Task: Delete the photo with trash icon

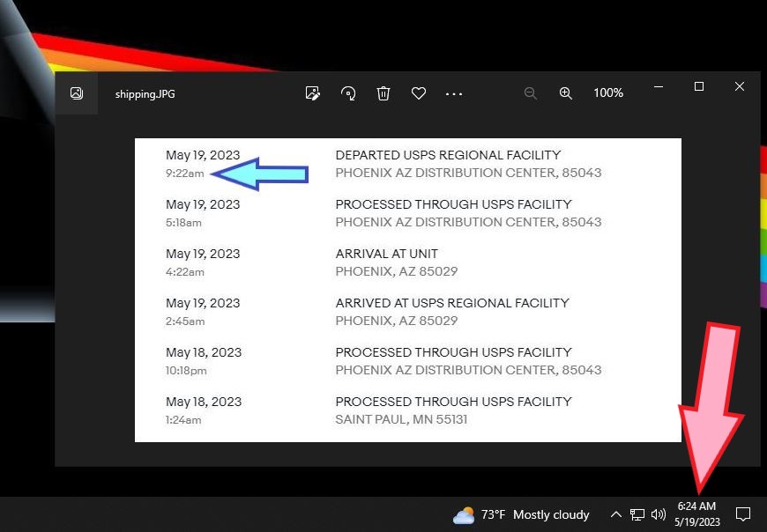Action: pyautogui.click(x=383, y=92)
